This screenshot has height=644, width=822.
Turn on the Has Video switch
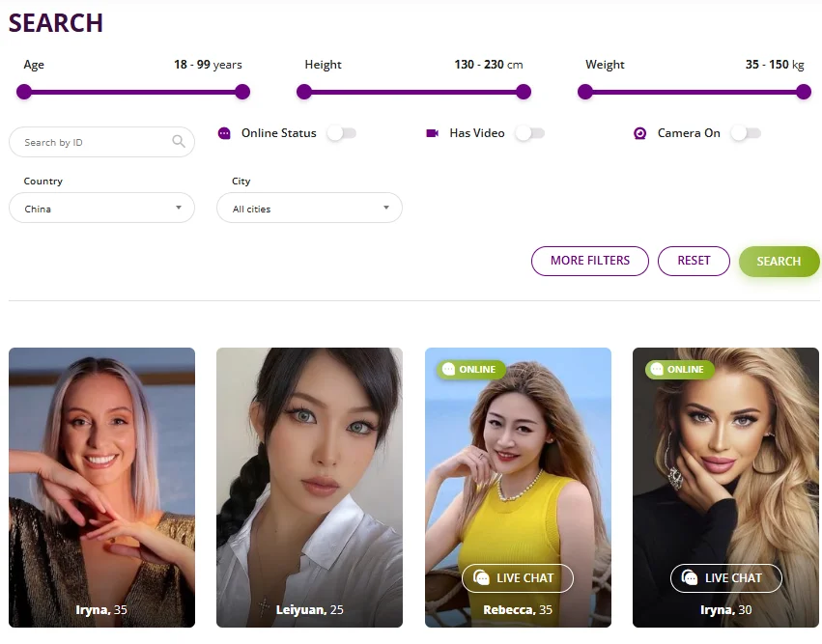point(530,133)
